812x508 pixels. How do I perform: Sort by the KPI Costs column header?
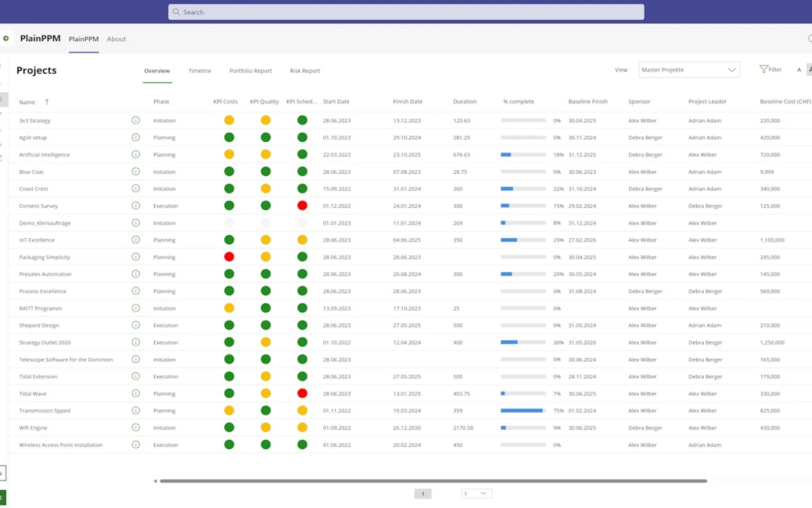[225, 102]
